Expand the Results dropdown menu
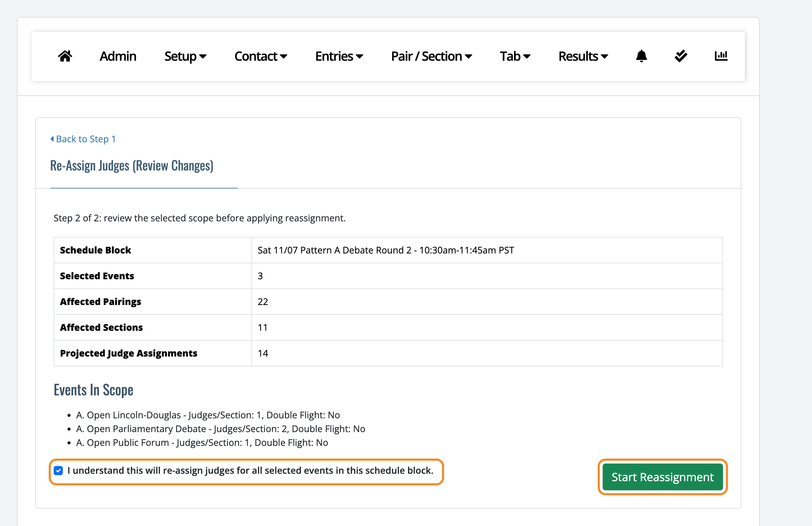This screenshot has width=812, height=526. (x=583, y=56)
